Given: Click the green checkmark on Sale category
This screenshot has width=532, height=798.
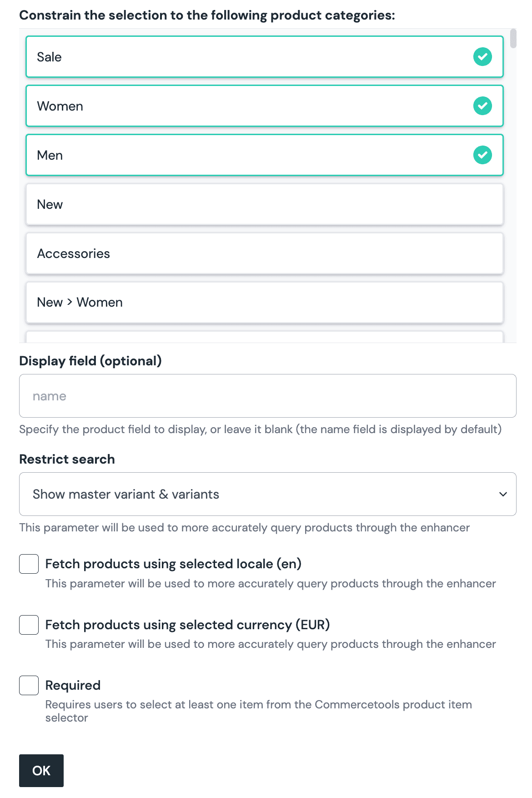Looking at the screenshot, I should (x=482, y=57).
